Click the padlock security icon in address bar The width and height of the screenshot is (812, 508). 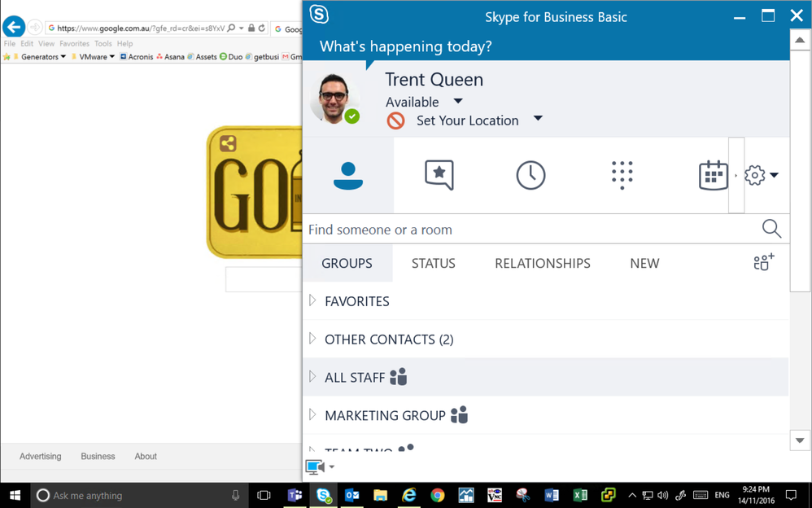[251, 28]
